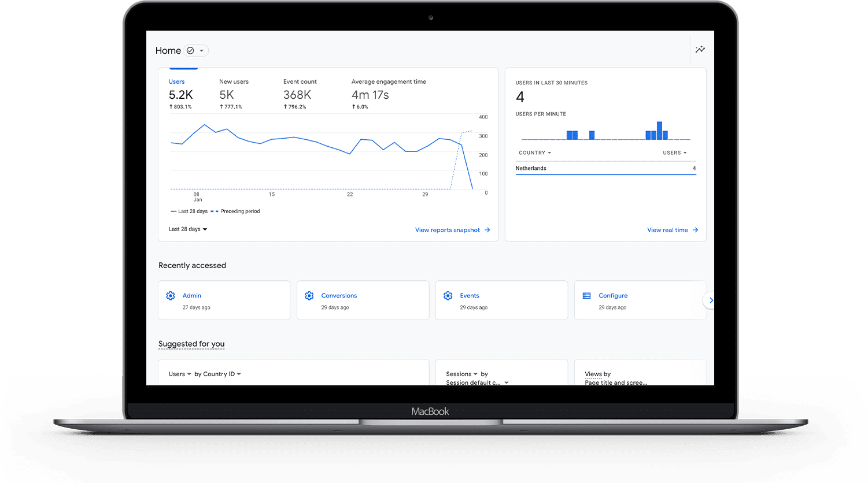Expand the Users metric dropdown in realtime card
868x483 pixels.
tap(674, 153)
